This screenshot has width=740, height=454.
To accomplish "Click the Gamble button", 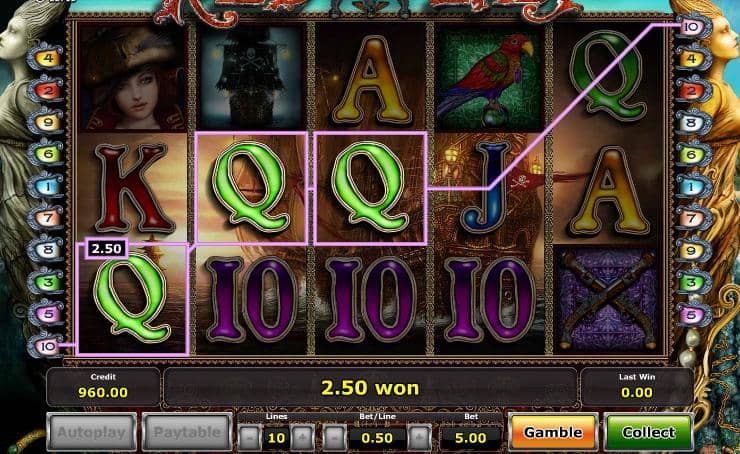I will [553, 432].
